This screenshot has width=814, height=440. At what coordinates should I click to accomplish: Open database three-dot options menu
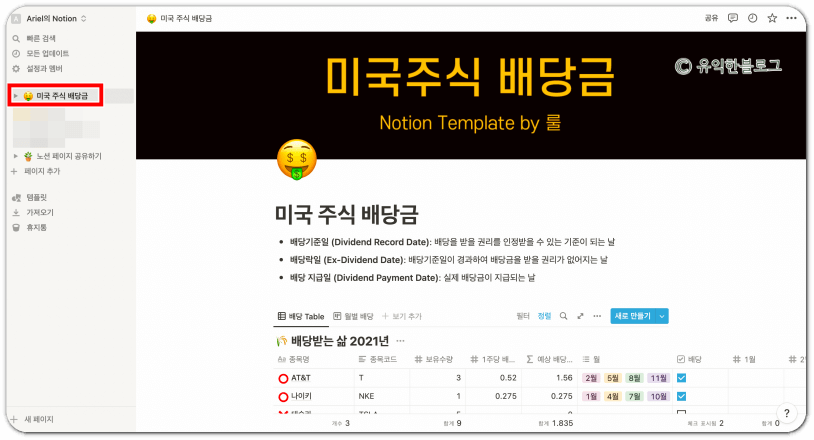pos(597,316)
